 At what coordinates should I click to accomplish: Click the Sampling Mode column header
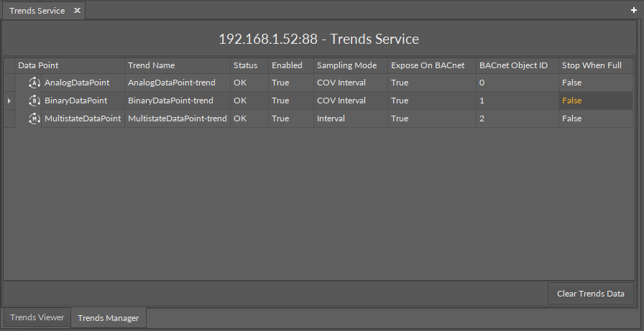(346, 65)
